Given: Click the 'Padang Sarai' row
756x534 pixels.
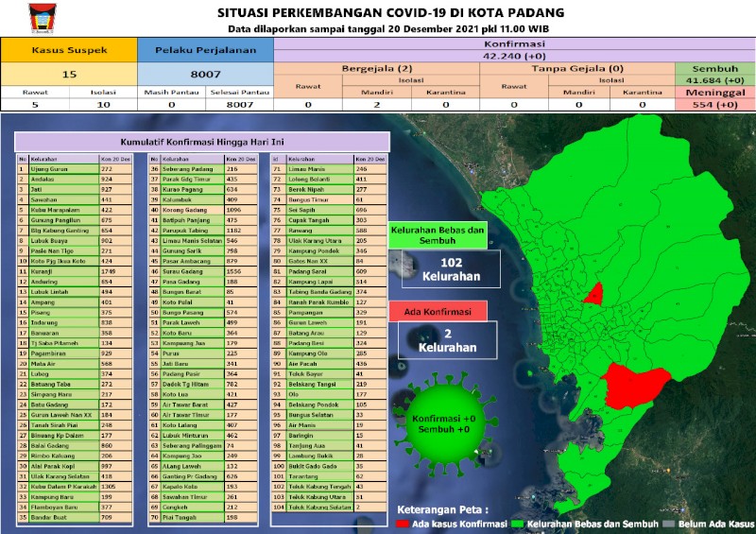Looking at the screenshot, I should 329,271.
